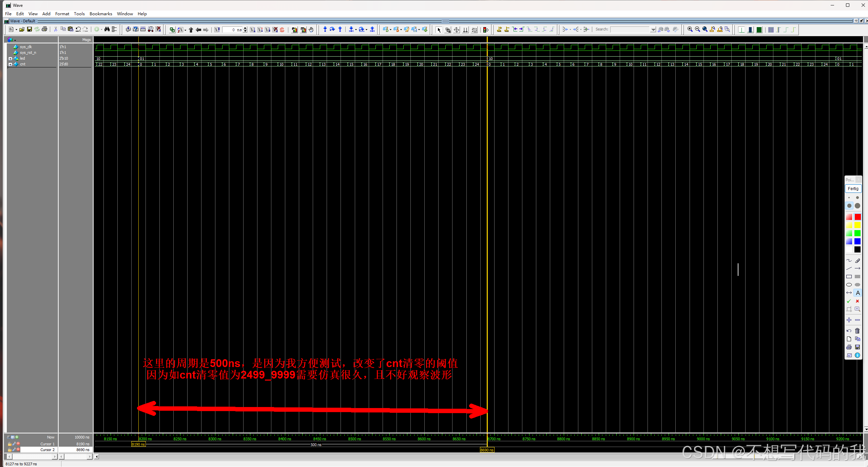Click the Run simulation icon
This screenshot has height=467, width=868.
pos(253,30)
